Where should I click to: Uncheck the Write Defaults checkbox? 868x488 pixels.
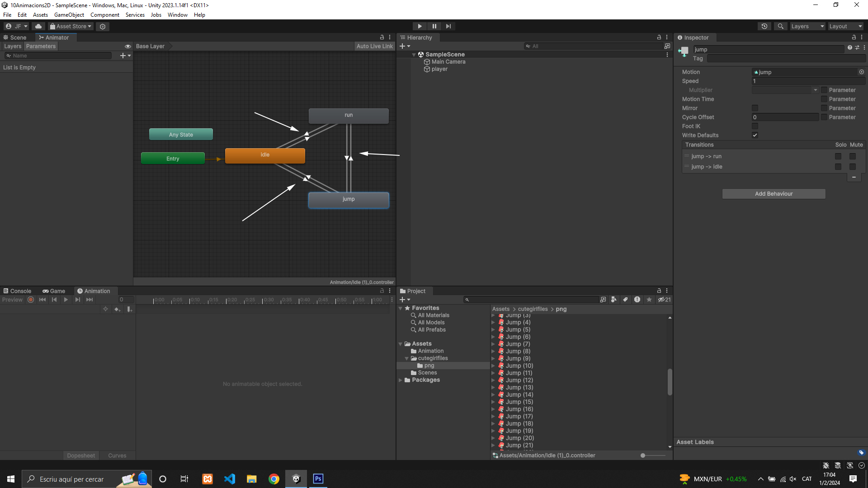[755, 135]
